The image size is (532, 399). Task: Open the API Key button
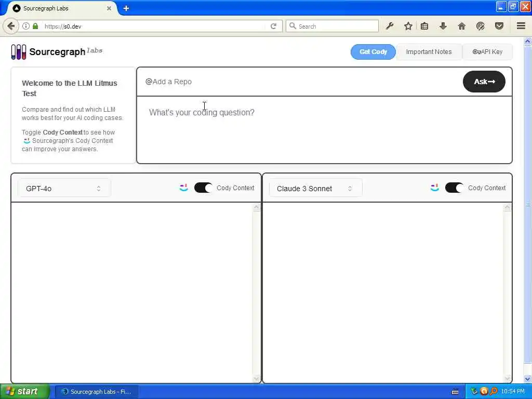[487, 52]
